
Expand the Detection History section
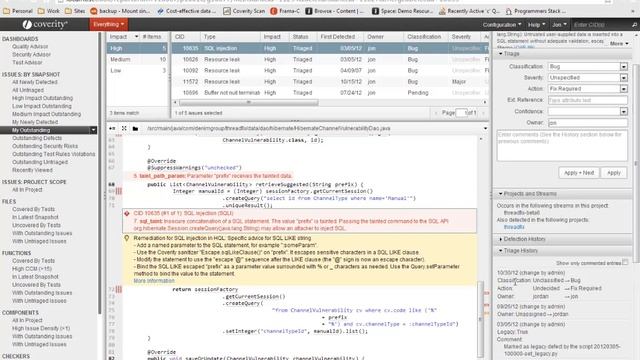point(501,239)
